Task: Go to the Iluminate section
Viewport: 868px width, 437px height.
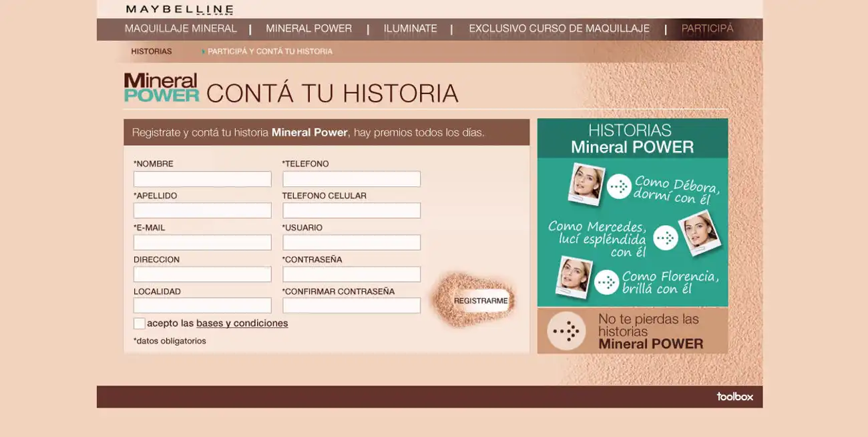Action: (x=410, y=29)
